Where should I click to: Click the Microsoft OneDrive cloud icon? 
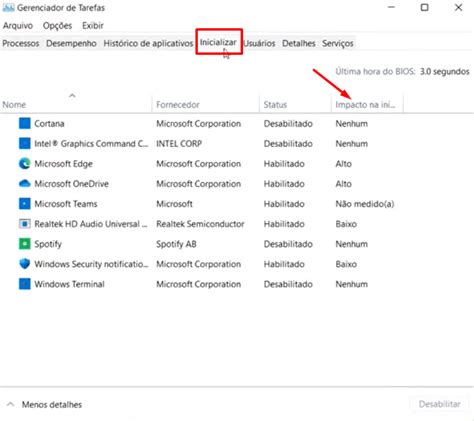coord(24,184)
